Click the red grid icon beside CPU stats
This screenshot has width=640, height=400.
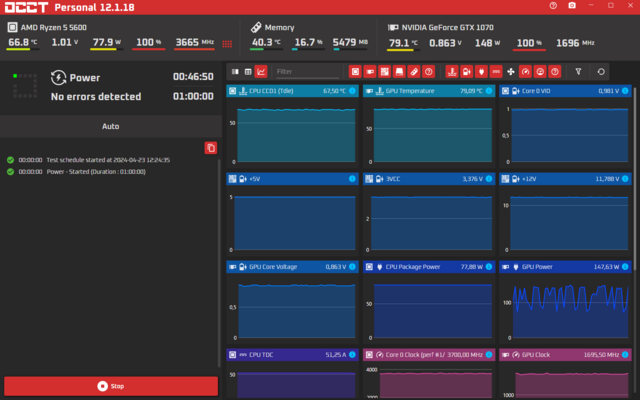(x=227, y=43)
